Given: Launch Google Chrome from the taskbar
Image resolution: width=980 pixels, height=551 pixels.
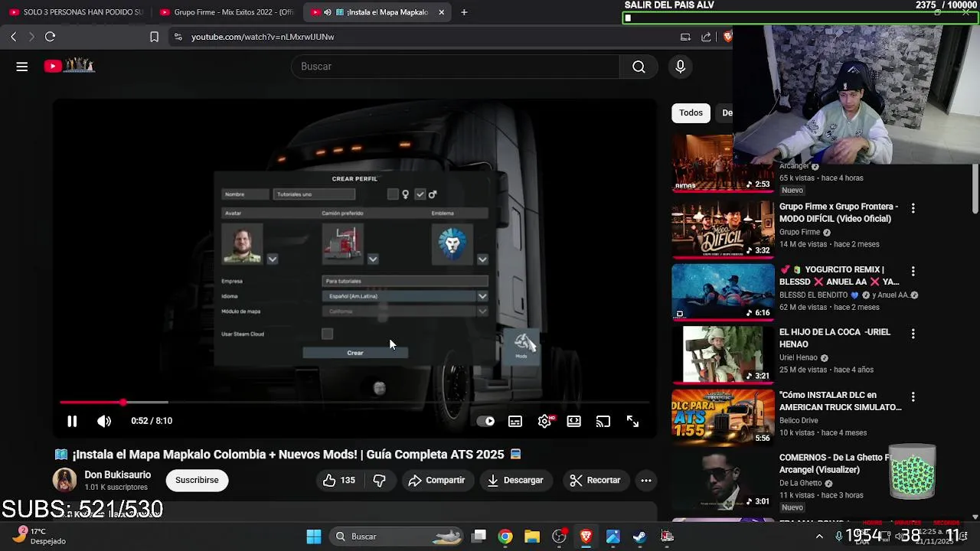Looking at the screenshot, I should pos(505,536).
